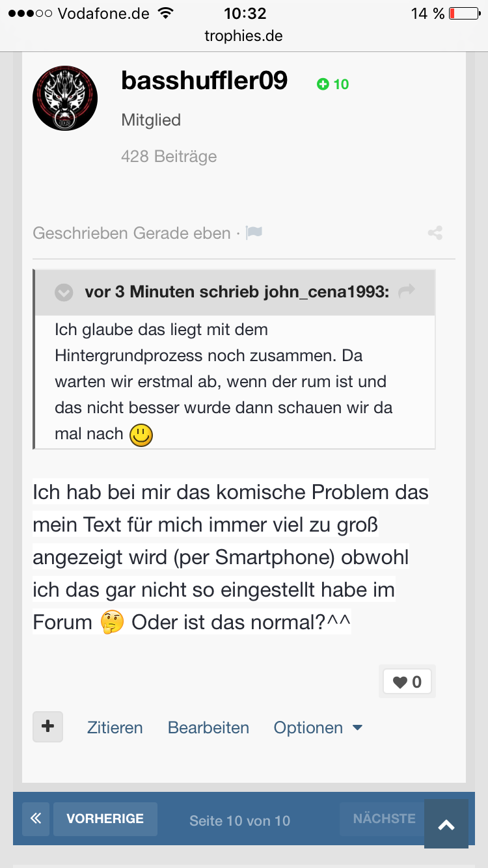Viewport: 488px width, 868px height.
Task: Tap the Wi-Fi icon in status bar
Action: coord(167,13)
